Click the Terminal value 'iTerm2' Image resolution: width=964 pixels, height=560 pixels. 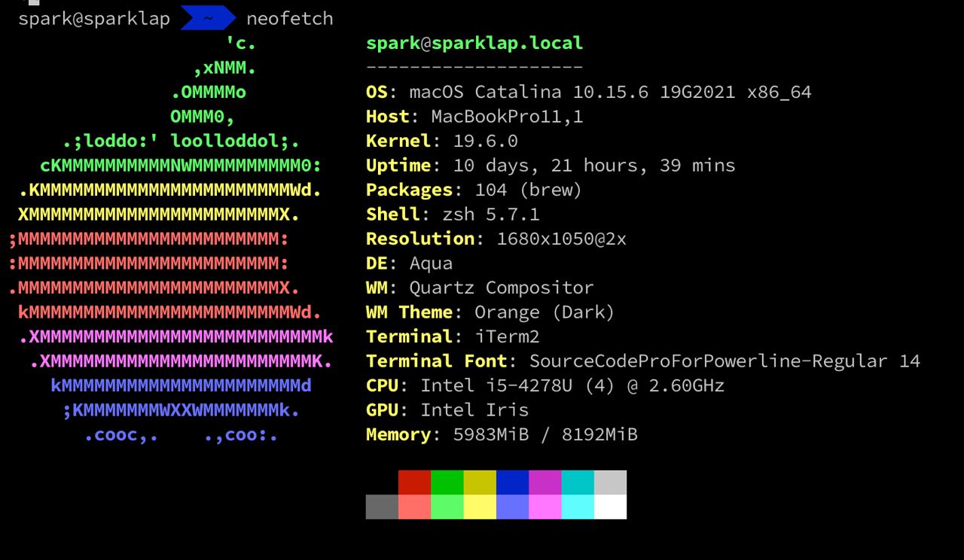(x=507, y=336)
